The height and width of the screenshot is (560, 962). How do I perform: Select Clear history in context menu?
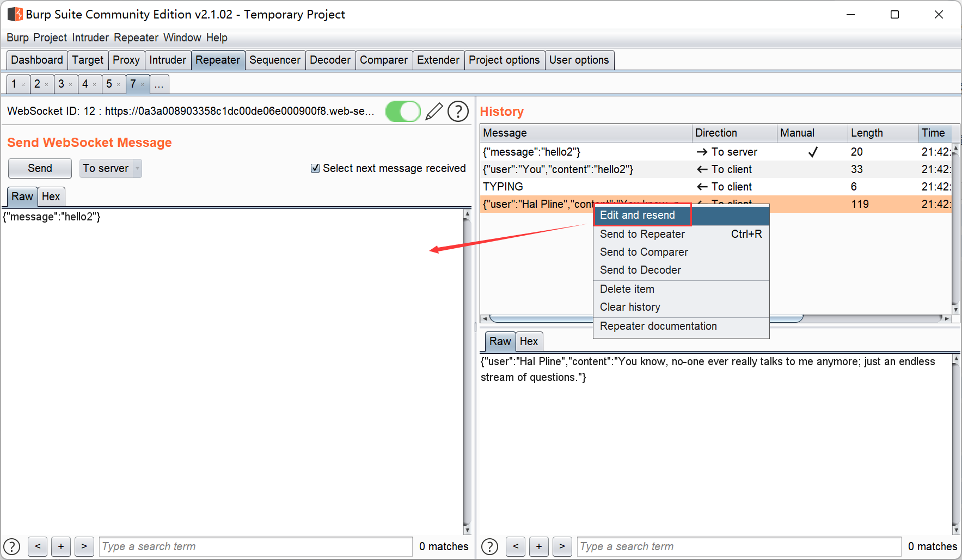630,307
